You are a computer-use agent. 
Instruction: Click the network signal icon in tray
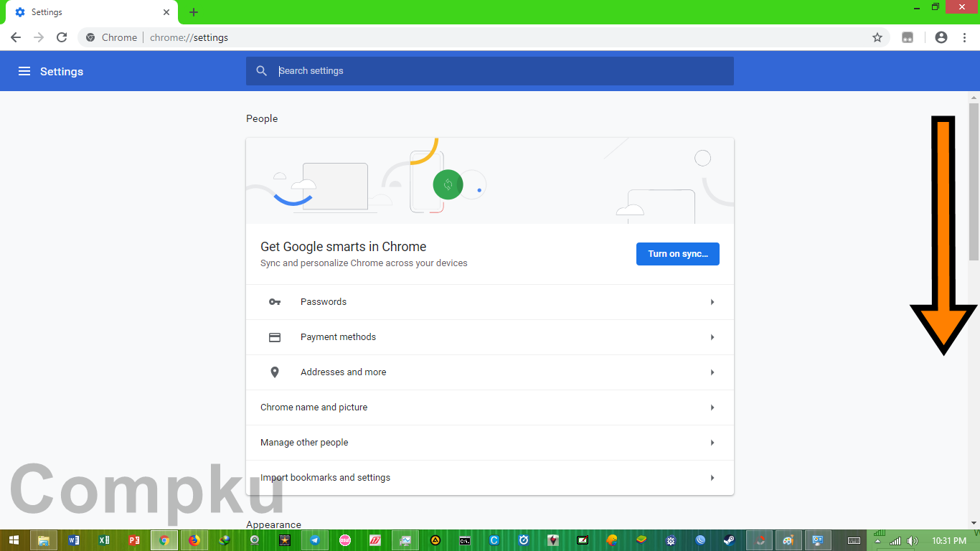coord(895,541)
